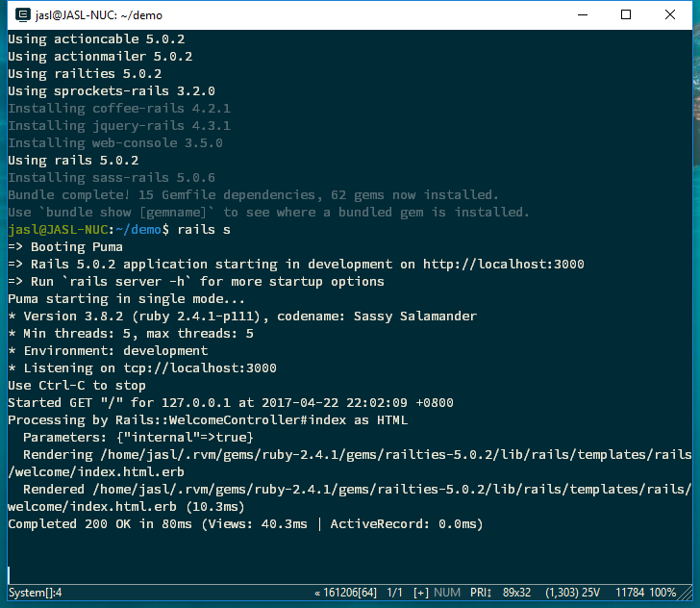Screen dimensions: 700x608
Task: Click the '100%' zoom status entry
Action: 662,593
